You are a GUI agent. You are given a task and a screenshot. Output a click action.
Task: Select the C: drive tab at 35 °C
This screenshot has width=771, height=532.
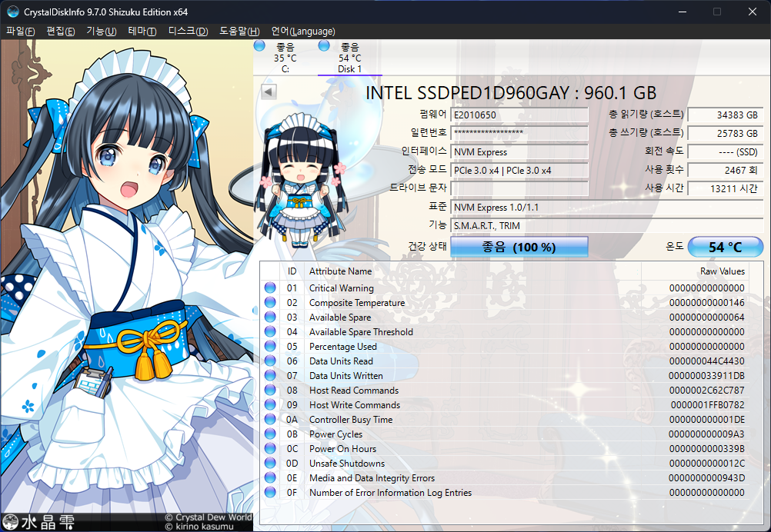(x=285, y=58)
